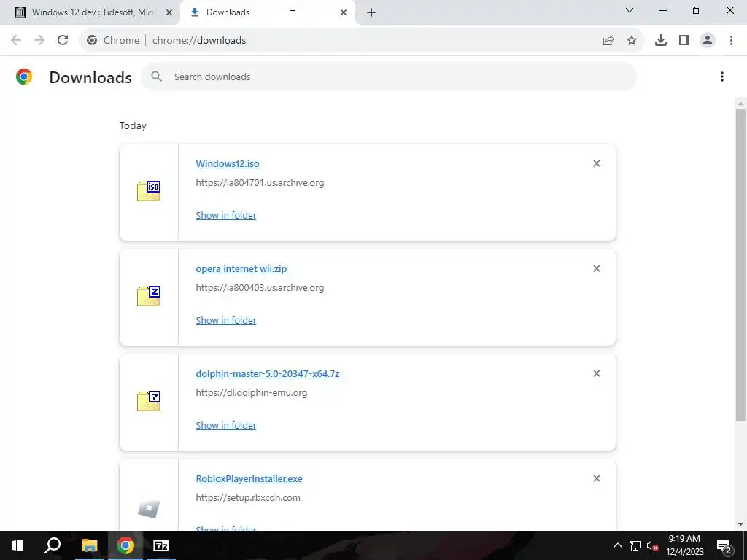The width and height of the screenshot is (747, 560).
Task: Open 7-Zip from the taskbar
Action: (161, 545)
